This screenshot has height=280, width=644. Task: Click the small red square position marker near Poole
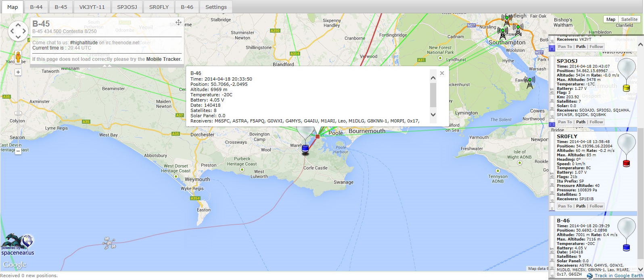(x=318, y=137)
